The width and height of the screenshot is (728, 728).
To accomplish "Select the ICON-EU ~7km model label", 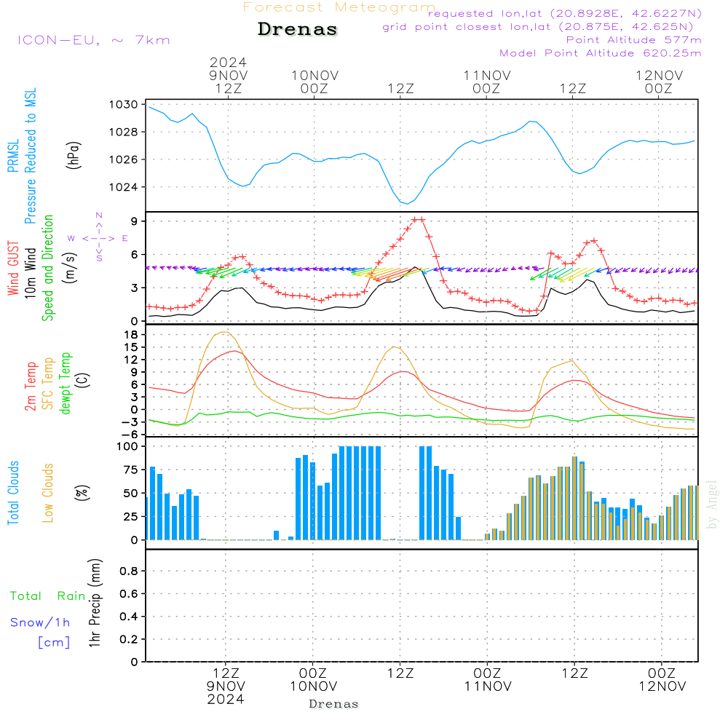I will (x=93, y=40).
